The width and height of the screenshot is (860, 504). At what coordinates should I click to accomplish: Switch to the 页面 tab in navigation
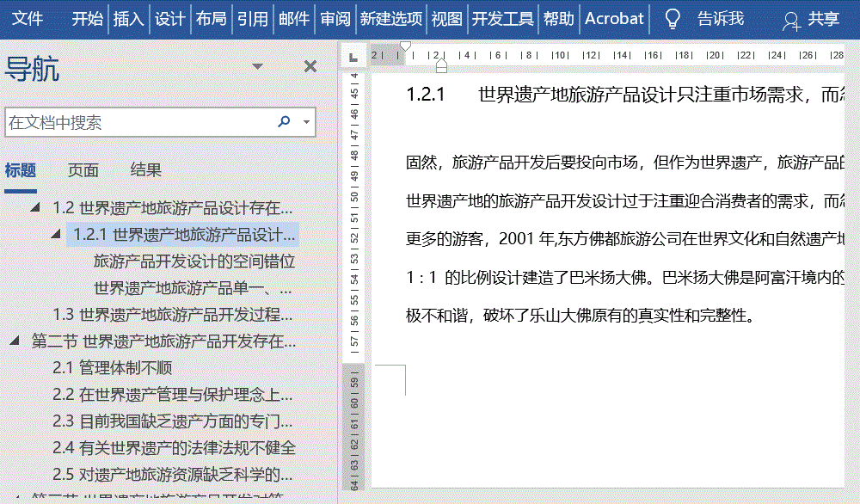coord(82,169)
